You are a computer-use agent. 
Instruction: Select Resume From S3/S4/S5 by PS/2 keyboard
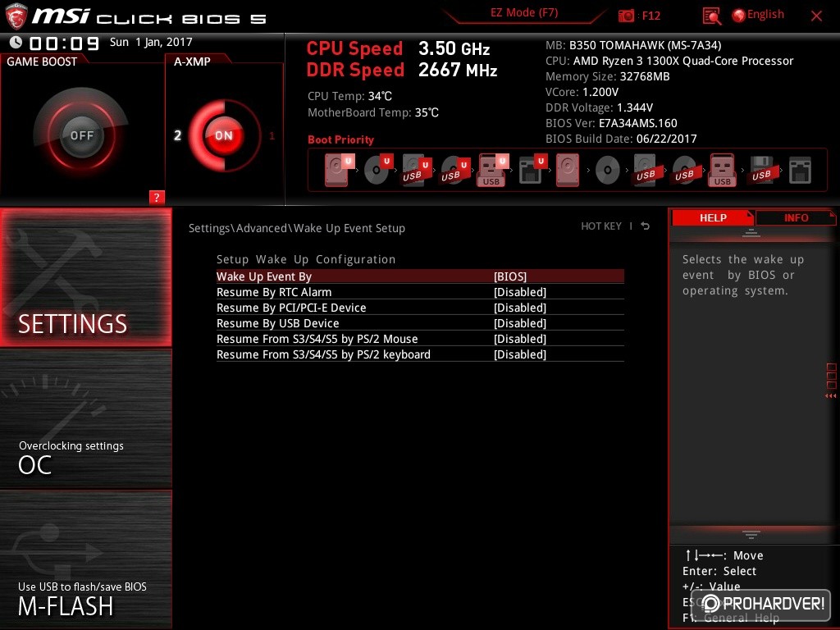(323, 354)
